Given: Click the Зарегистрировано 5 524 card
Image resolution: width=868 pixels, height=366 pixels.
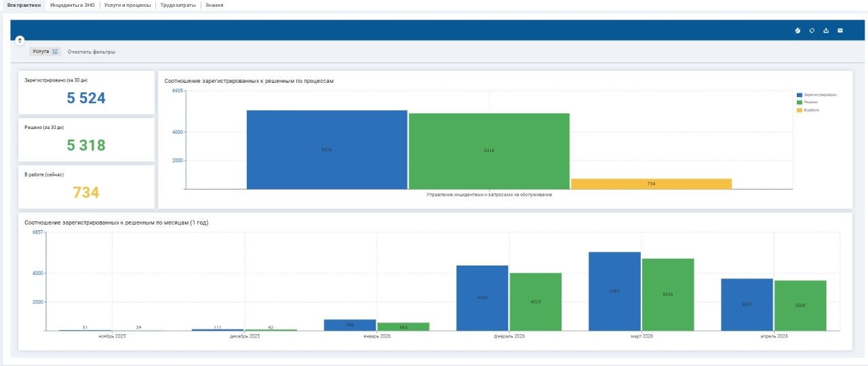Looking at the screenshot, I should 86,92.
